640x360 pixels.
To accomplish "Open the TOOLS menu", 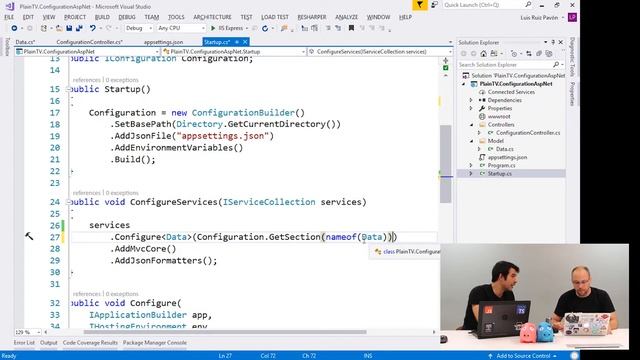I will 176,17.
